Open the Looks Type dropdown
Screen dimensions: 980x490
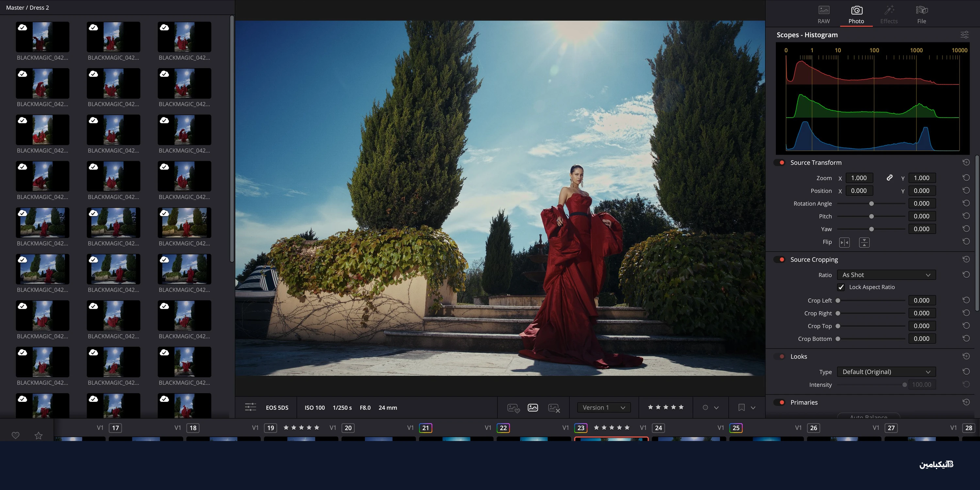886,372
